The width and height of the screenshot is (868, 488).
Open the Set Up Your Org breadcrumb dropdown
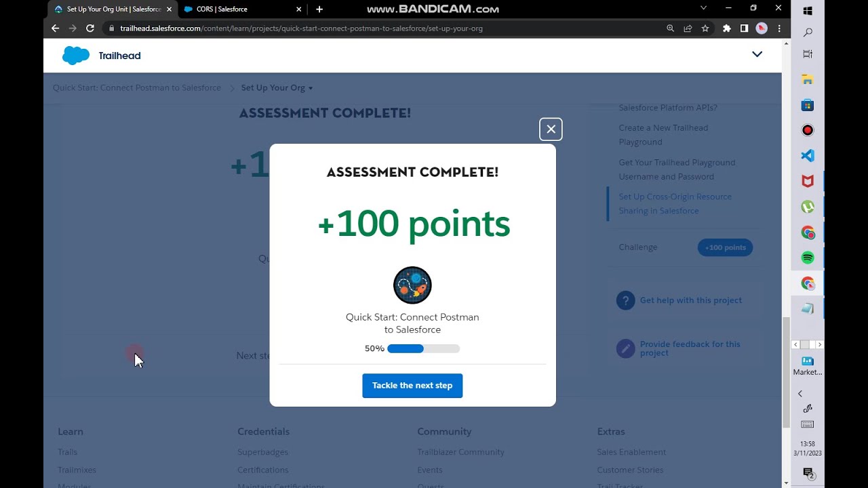(277, 87)
